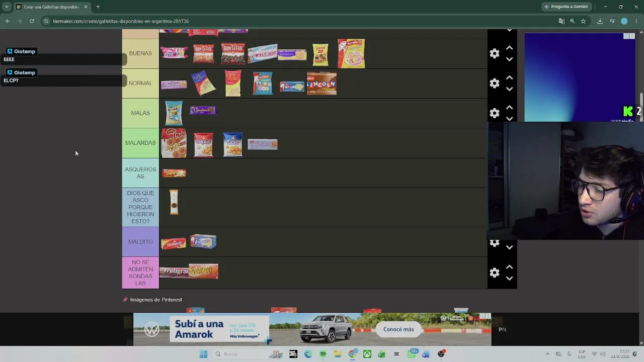View site information for tiermaker.com
The image size is (644, 362).
click(x=46, y=21)
